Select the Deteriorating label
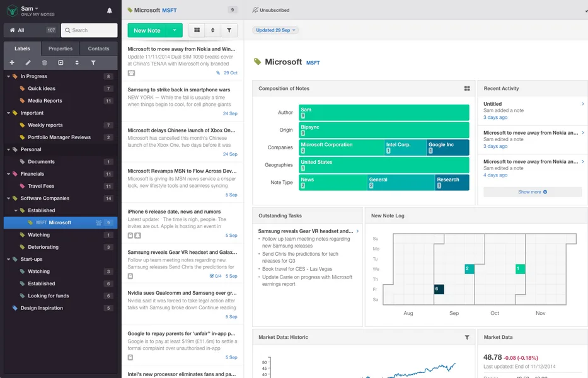The height and width of the screenshot is (378, 588). click(x=61, y=247)
